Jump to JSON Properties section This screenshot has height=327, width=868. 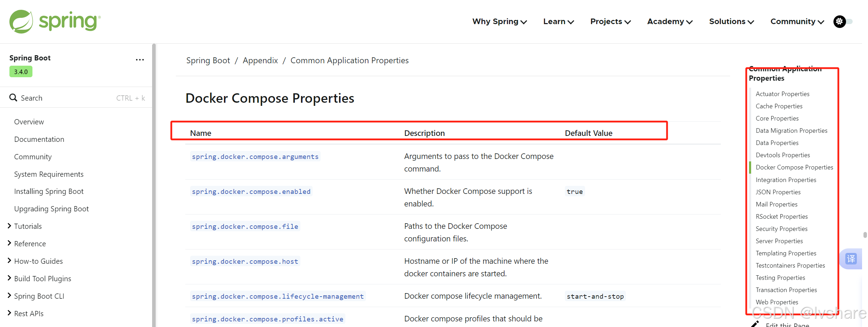778,192
